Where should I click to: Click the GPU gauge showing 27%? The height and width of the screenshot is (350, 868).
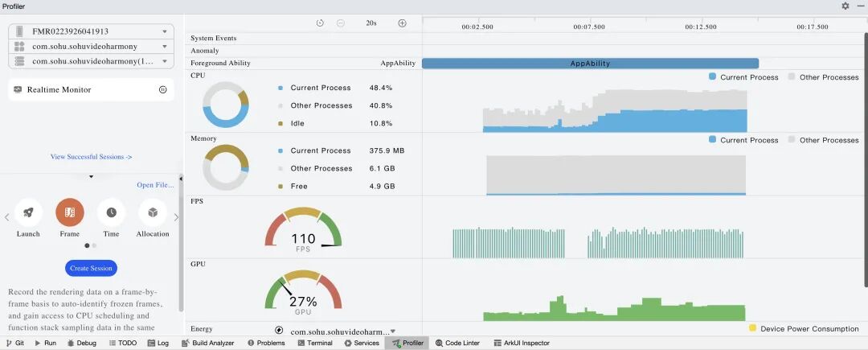(303, 292)
